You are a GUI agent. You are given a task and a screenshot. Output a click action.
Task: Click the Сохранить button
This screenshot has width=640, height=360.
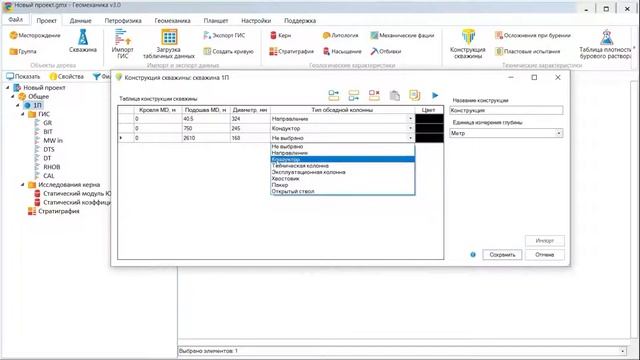(502, 255)
